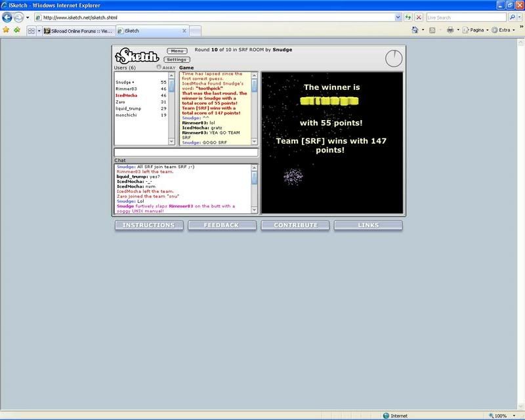Select user Zaro in users list
The height and width of the screenshot is (420, 525).
coord(140,102)
